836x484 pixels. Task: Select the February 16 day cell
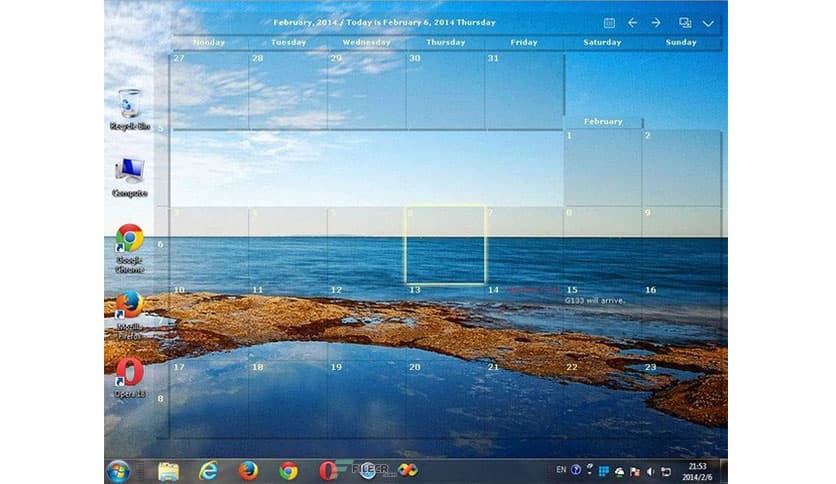(682, 322)
